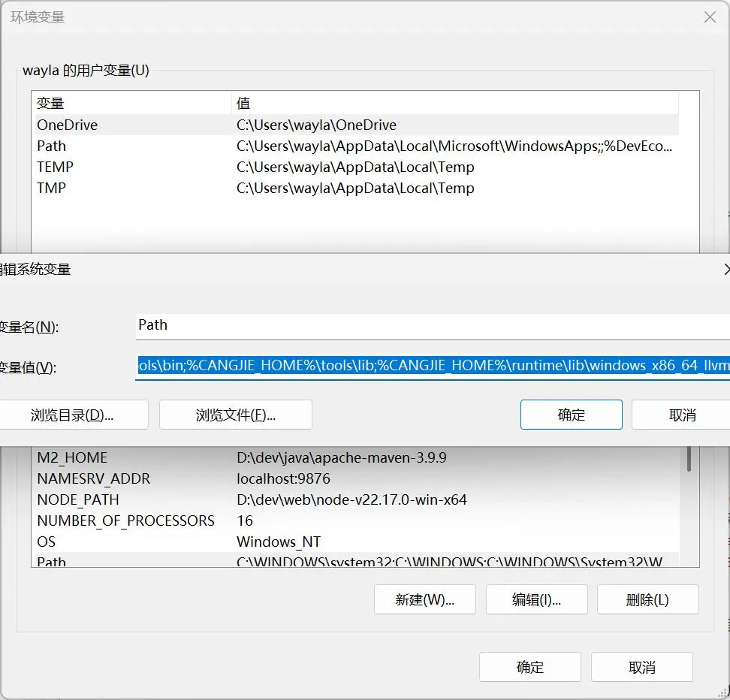Select the NODE_PATH system variable row

357,499
